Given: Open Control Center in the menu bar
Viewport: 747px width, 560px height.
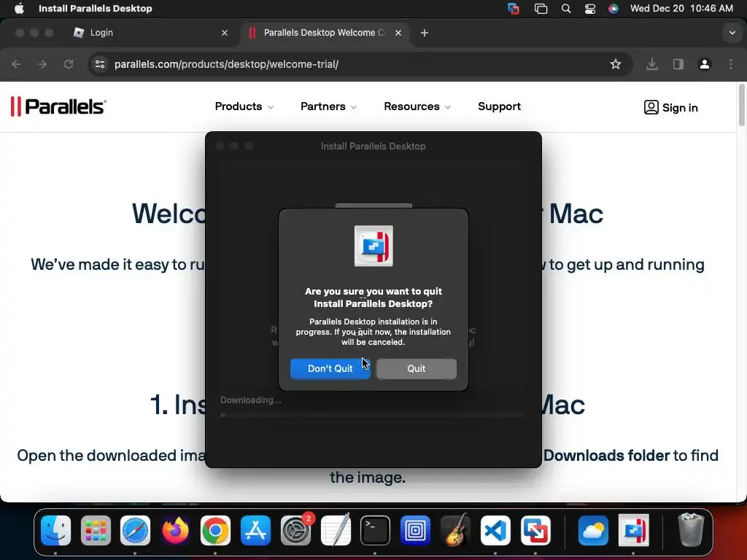Looking at the screenshot, I should (x=589, y=9).
